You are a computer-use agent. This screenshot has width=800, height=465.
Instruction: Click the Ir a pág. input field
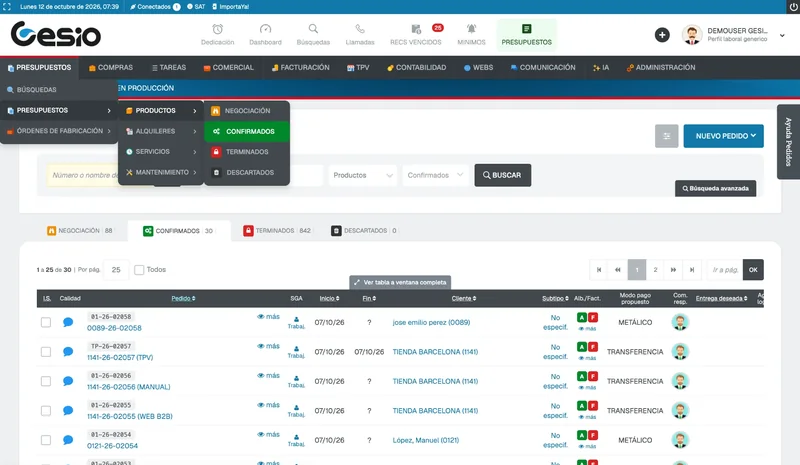coord(724,270)
